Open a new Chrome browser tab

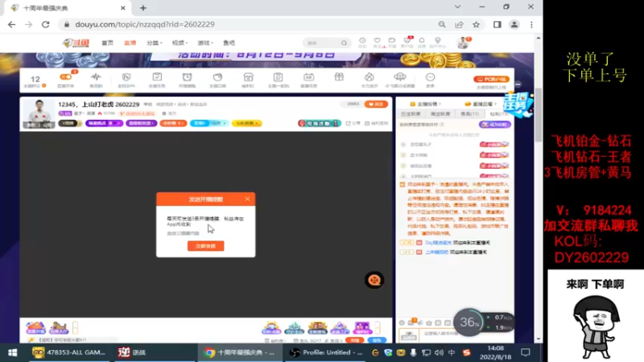(x=143, y=8)
